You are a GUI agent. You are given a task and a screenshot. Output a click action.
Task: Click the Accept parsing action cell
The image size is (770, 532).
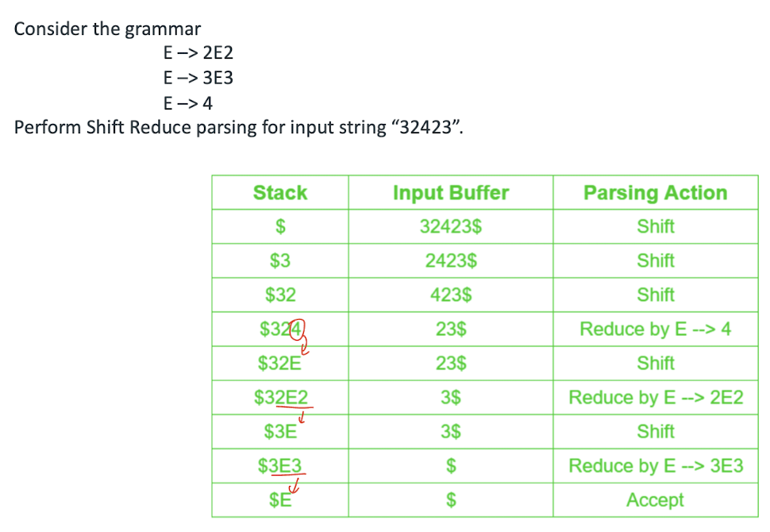point(655,500)
